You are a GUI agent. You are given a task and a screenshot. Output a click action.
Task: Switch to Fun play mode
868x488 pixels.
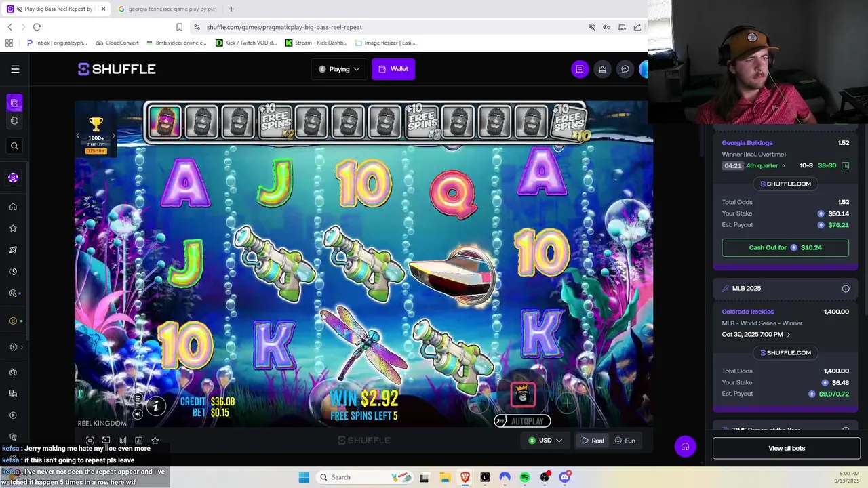(x=625, y=441)
